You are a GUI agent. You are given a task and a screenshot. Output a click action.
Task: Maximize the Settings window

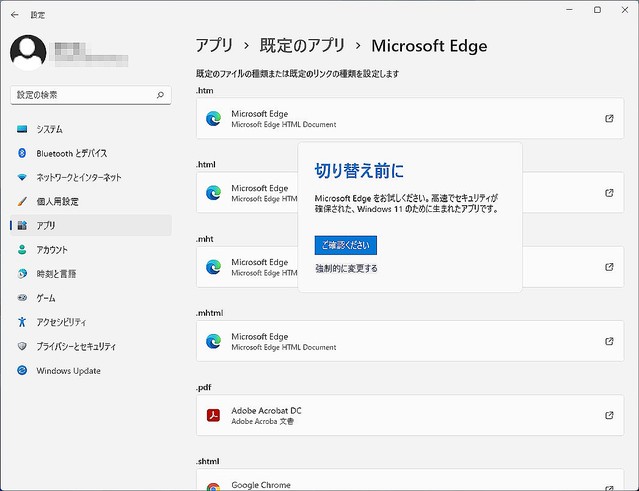597,10
